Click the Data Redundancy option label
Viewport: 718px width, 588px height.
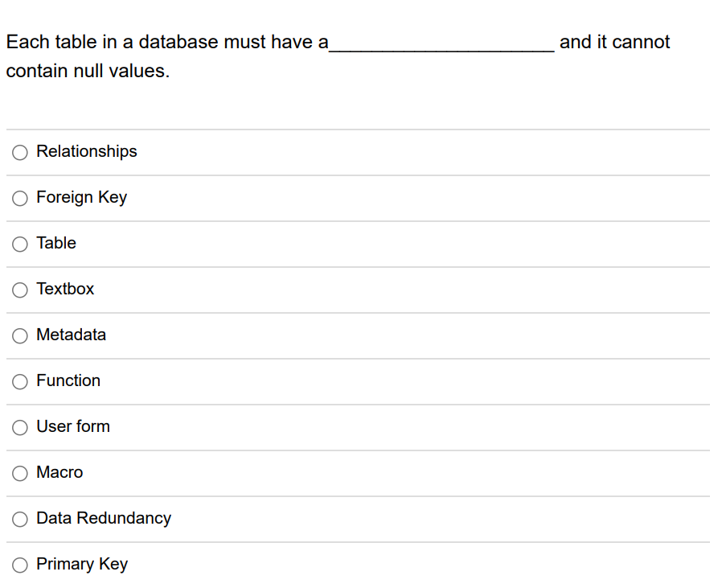pos(104,519)
